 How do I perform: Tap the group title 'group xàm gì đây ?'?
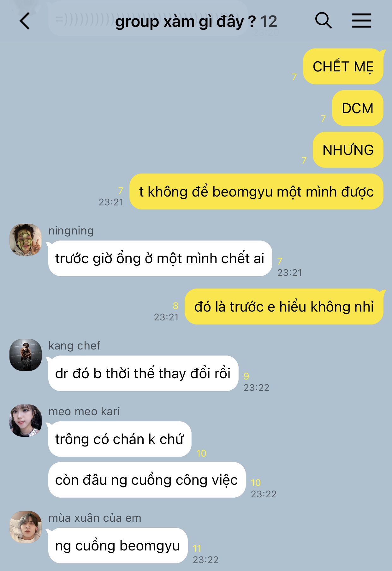click(185, 21)
